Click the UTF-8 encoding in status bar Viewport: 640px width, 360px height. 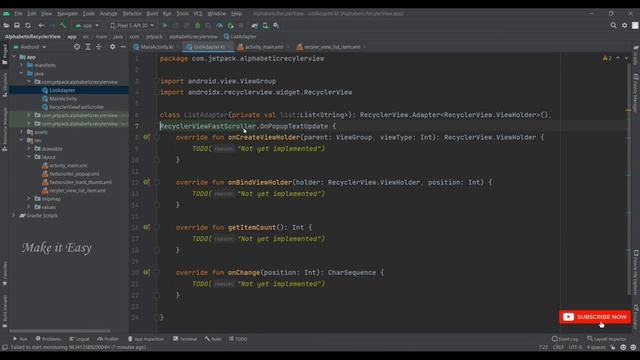pyautogui.click(x=575, y=347)
